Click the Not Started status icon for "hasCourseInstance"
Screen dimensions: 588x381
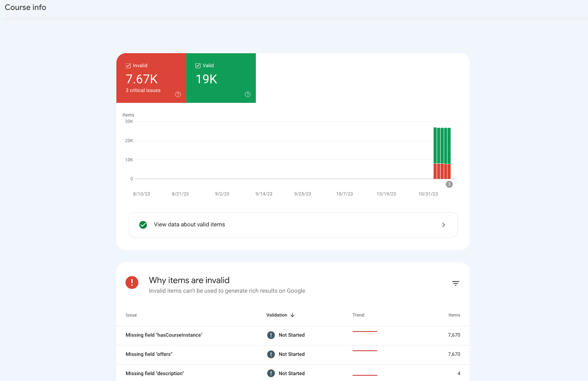(271, 335)
